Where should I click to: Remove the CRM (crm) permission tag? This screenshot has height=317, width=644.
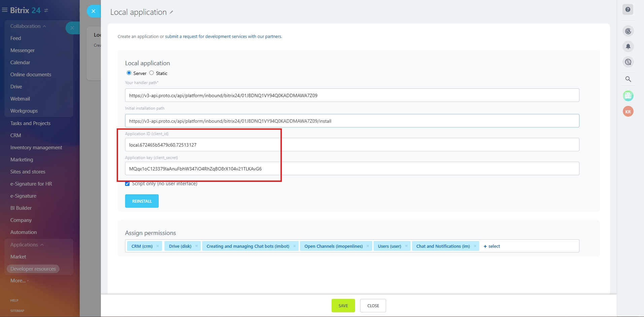point(157,246)
